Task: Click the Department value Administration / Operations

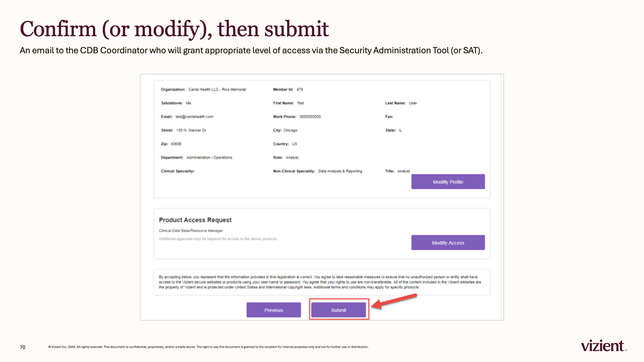Action: click(x=210, y=158)
